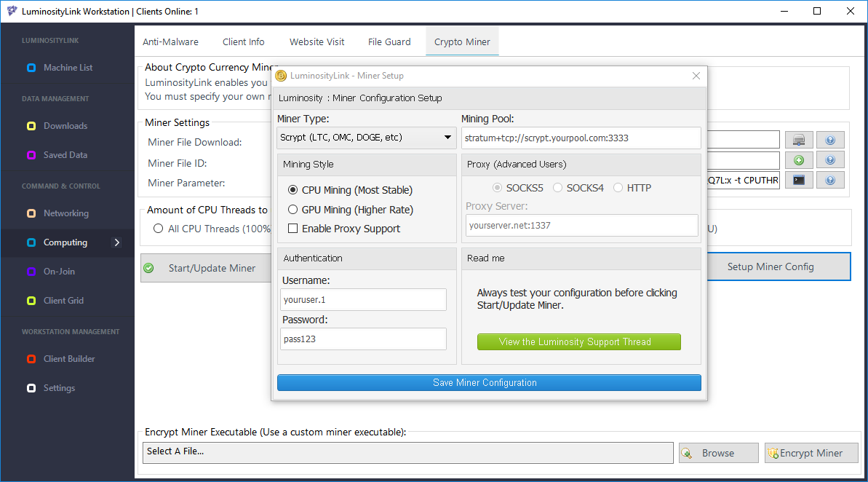Maximize the LuminosityLink Workstation window
Image resolution: width=868 pixels, height=482 pixels.
[x=817, y=11]
